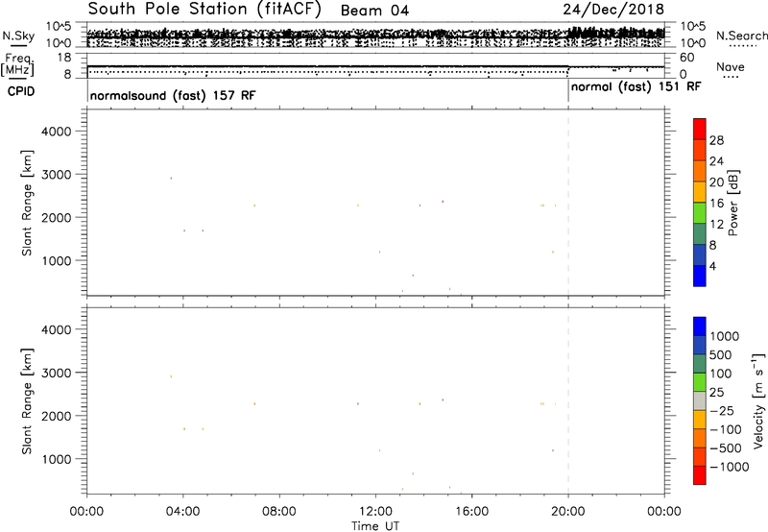Image resolution: width=768 pixels, height=532 pixels.
Task: Click the "18" tick on the Freq axis
Action: pos(64,58)
